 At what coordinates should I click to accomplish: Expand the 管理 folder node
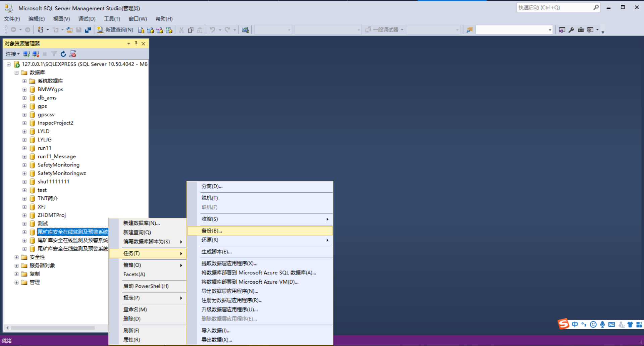16,282
